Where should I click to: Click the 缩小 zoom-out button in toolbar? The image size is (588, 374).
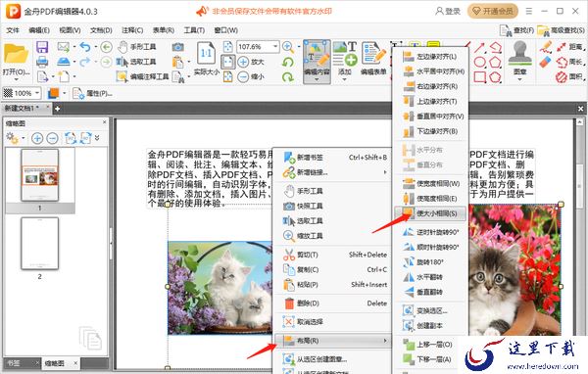[x=251, y=76]
